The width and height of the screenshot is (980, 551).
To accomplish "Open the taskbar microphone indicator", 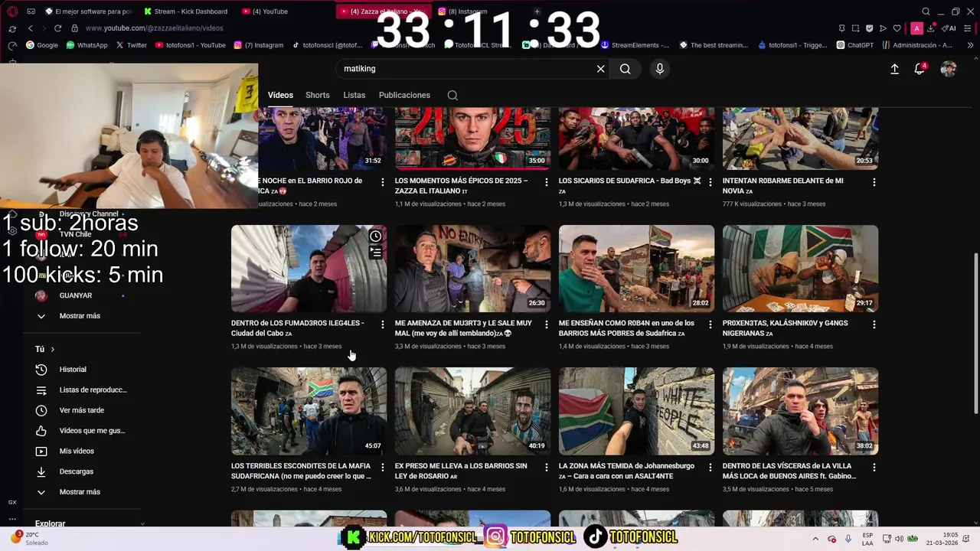I will pos(848,539).
